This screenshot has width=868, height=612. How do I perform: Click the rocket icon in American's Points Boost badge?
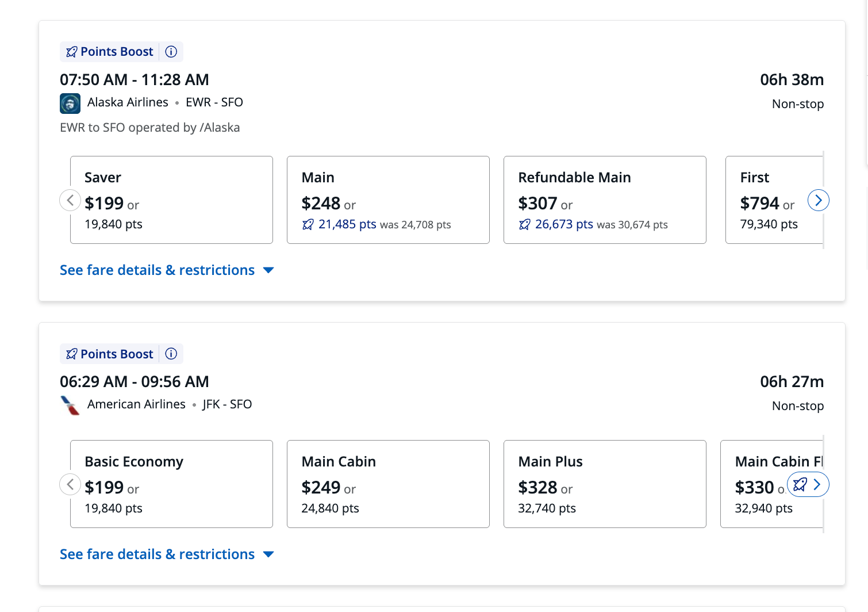pyautogui.click(x=72, y=354)
